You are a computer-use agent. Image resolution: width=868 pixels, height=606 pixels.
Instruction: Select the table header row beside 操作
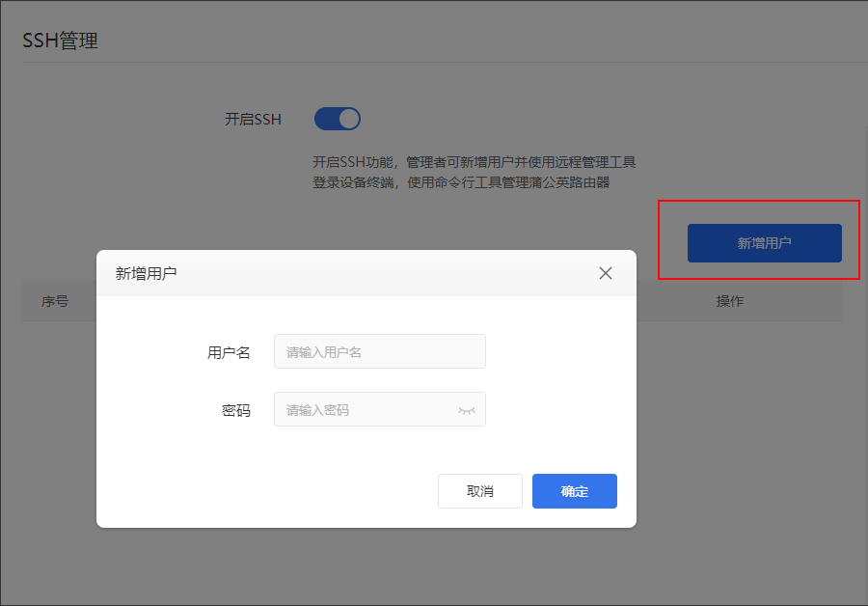click(x=739, y=301)
